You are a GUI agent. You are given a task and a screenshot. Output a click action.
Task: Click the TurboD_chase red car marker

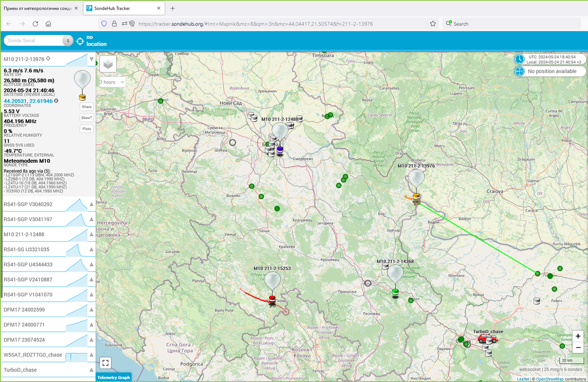(488, 339)
